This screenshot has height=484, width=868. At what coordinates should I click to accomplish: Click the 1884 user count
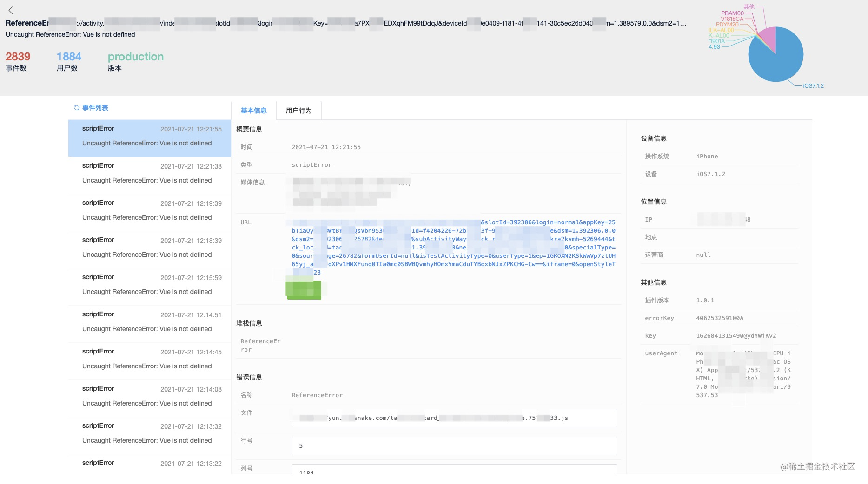(69, 57)
